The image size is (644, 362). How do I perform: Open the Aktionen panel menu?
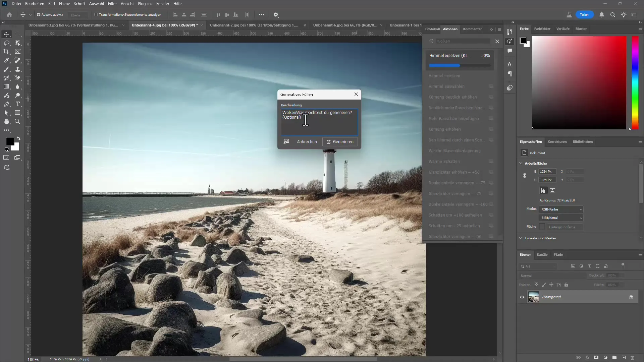click(x=499, y=29)
